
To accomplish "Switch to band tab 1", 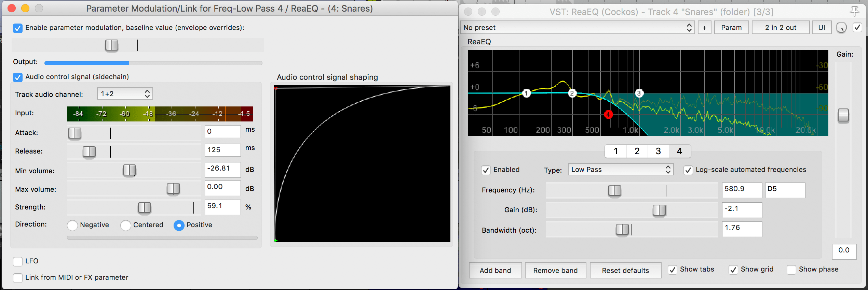I will 616,151.
